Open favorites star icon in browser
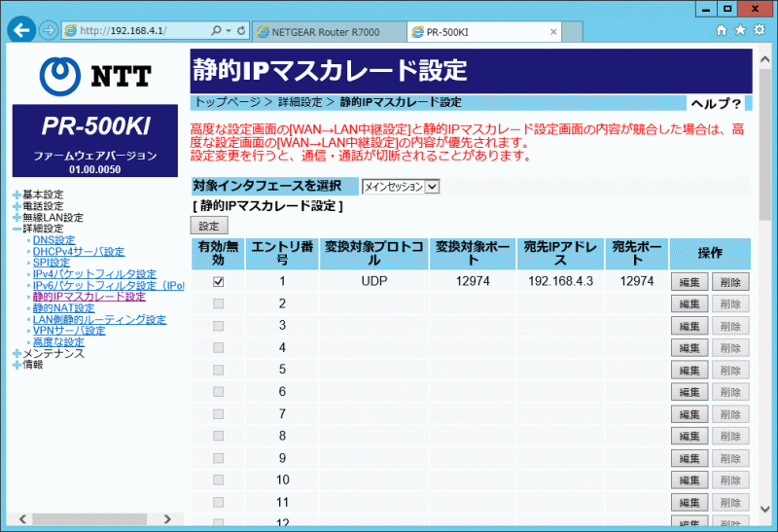 740,30
